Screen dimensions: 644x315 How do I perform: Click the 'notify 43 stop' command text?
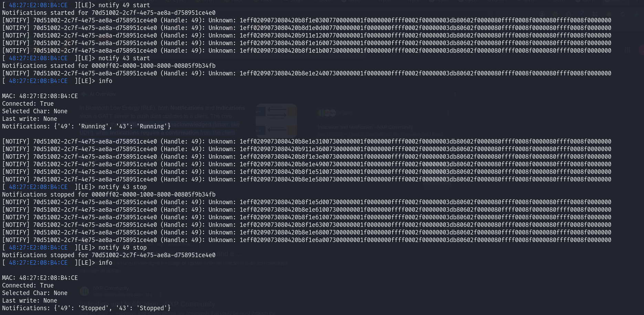coord(123,187)
